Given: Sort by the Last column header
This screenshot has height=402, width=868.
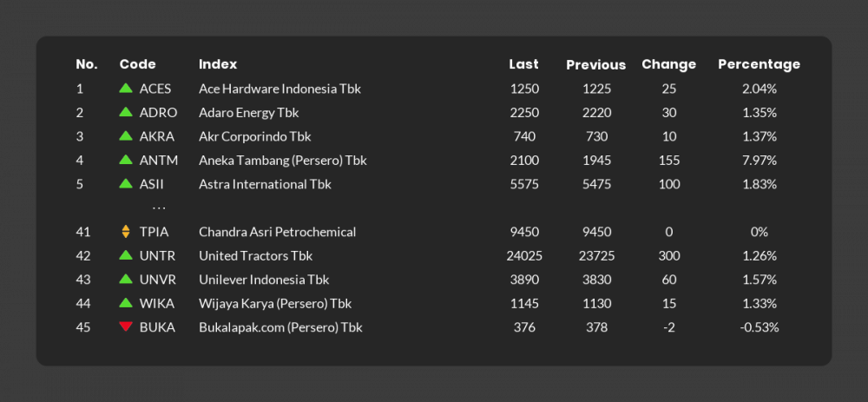Looking at the screenshot, I should tap(523, 64).
